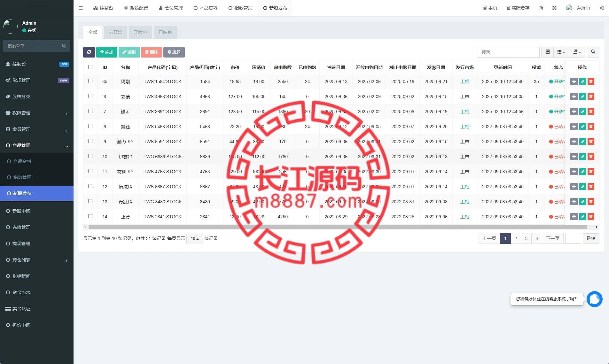
Task: Click the page jump number input
Action: point(573,238)
